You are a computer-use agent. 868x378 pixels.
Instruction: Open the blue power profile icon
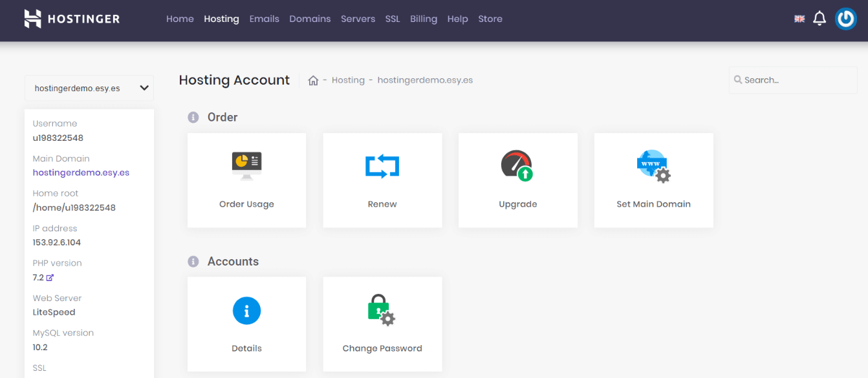coord(846,19)
